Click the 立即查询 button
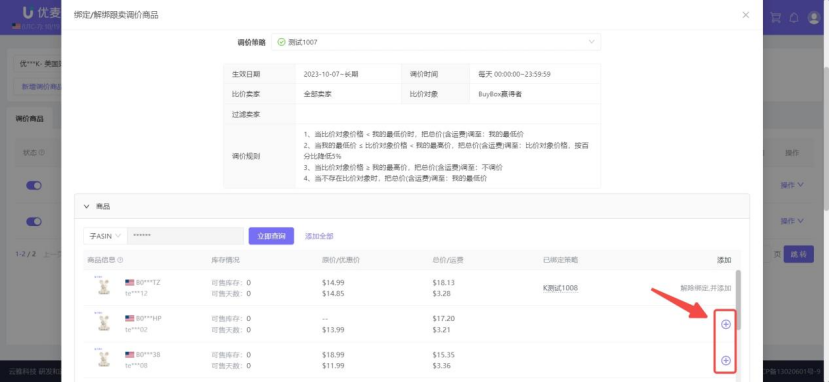The image size is (830, 382). click(x=271, y=236)
